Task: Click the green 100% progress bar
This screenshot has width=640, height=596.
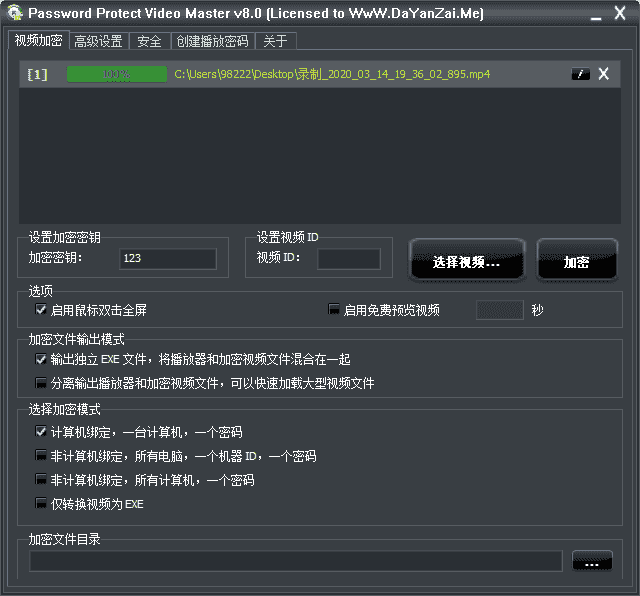Action: [x=117, y=74]
